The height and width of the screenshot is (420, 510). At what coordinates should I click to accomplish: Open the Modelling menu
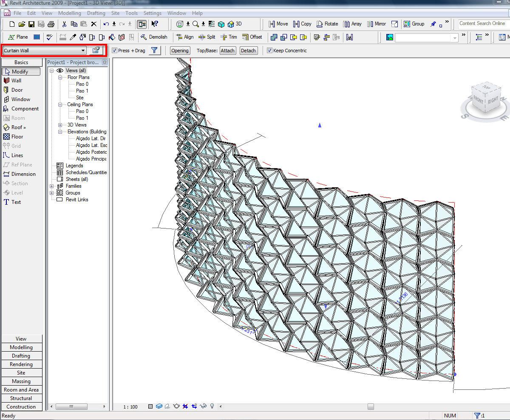[70, 13]
